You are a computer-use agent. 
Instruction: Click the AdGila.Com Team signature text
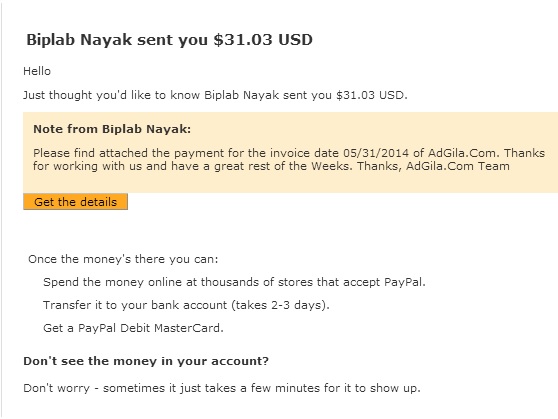pos(458,166)
